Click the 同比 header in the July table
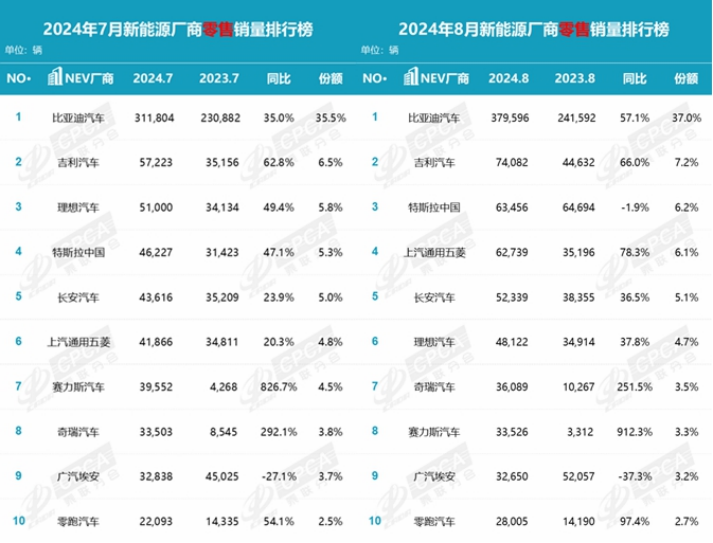 (x=278, y=79)
